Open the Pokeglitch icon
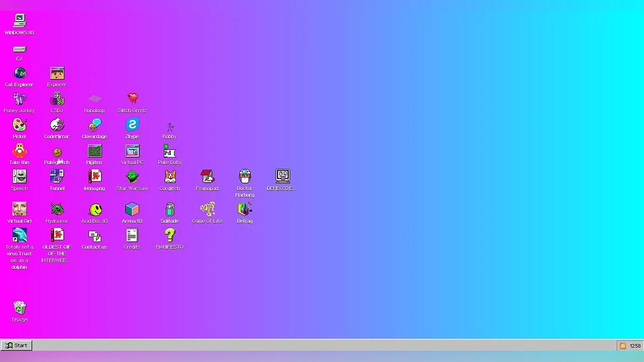This screenshot has height=362, width=644. pos(57,153)
